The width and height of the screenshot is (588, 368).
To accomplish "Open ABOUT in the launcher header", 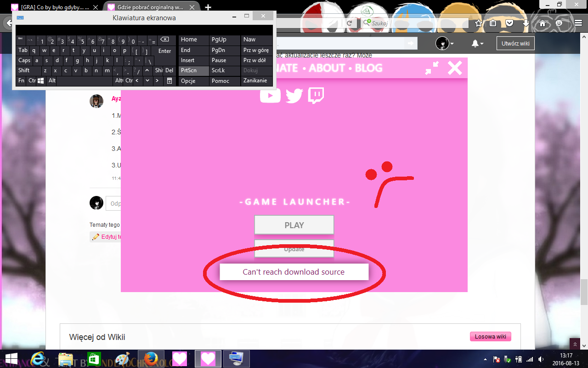I will pyautogui.click(x=327, y=68).
